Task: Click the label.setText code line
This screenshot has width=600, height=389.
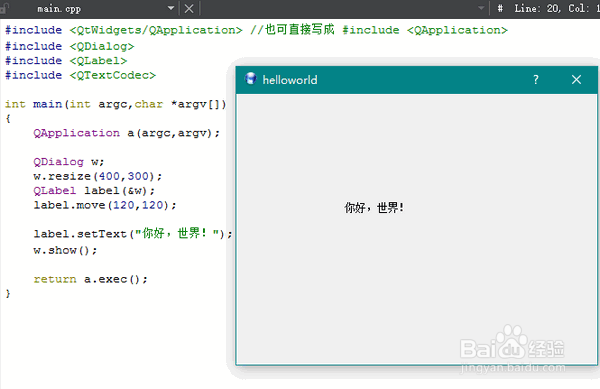Action: 133,233
